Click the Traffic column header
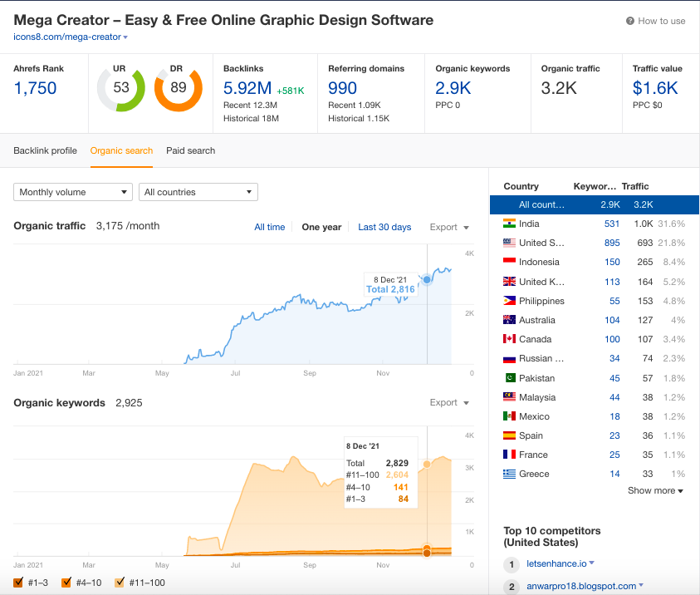The width and height of the screenshot is (700, 595). (635, 186)
